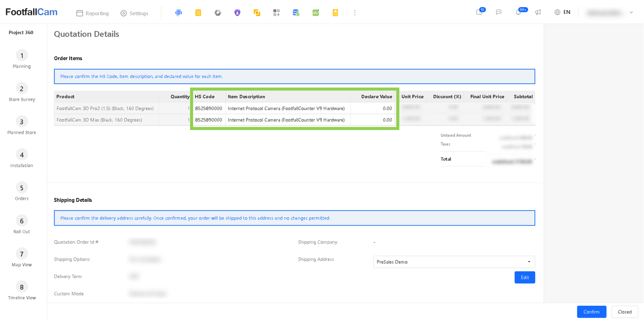Go to step 1 Planning
The image size is (644, 323).
pos(22,59)
